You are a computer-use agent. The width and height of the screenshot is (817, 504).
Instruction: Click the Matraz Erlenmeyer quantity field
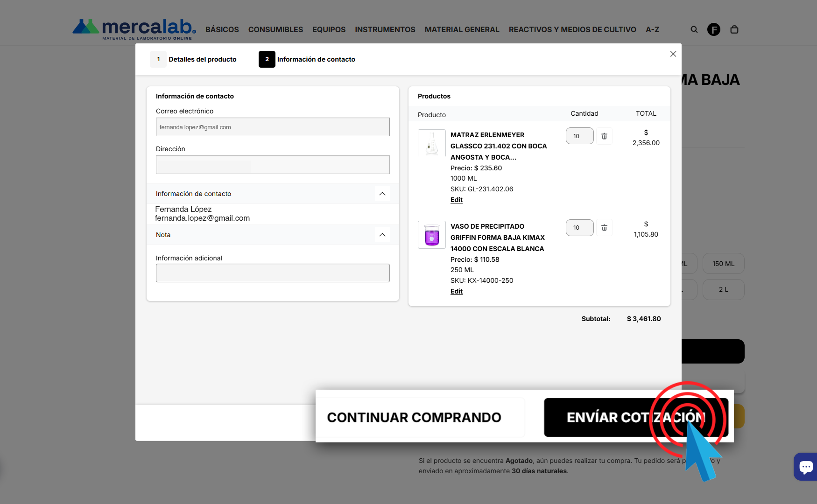click(x=579, y=136)
